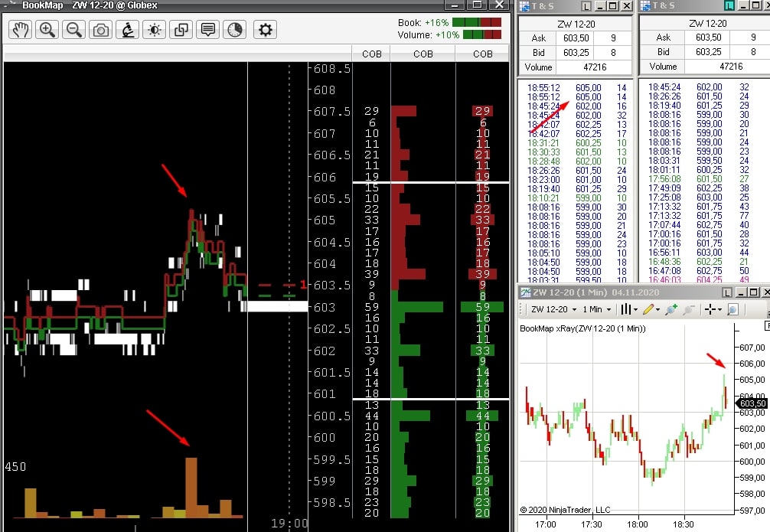Select T&S row 17:07:44 602,75 40
770x532 pixels.
click(698, 224)
